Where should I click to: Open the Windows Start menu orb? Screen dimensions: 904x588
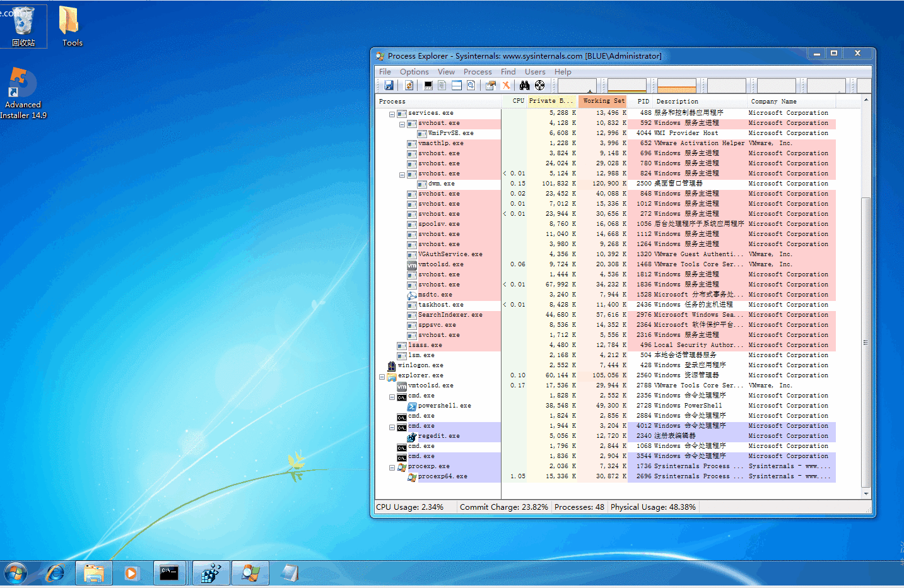pos(16,573)
